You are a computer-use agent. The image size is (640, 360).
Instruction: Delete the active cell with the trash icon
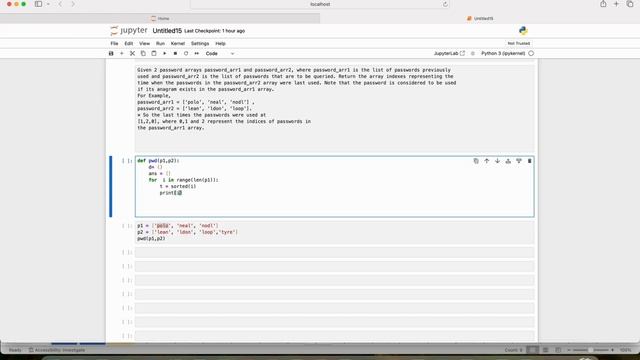(529, 161)
